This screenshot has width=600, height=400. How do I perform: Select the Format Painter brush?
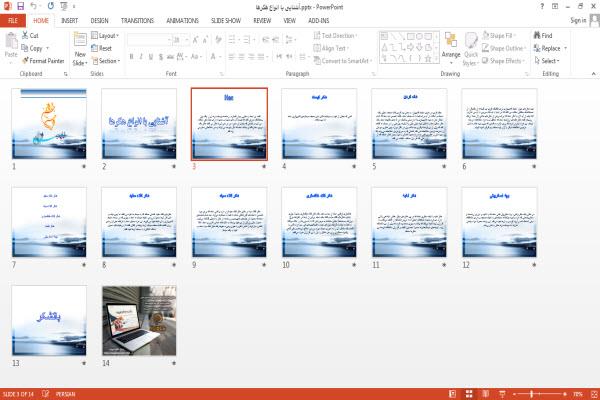click(25, 60)
